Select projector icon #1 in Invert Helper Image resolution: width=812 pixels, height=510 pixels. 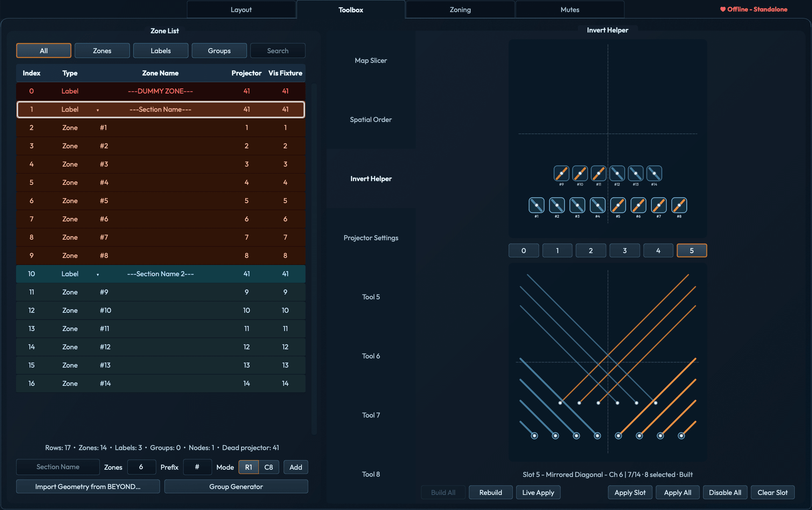click(536, 205)
